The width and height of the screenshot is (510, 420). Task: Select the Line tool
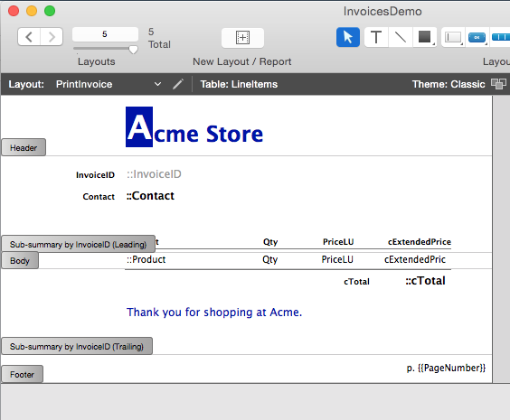tap(401, 37)
